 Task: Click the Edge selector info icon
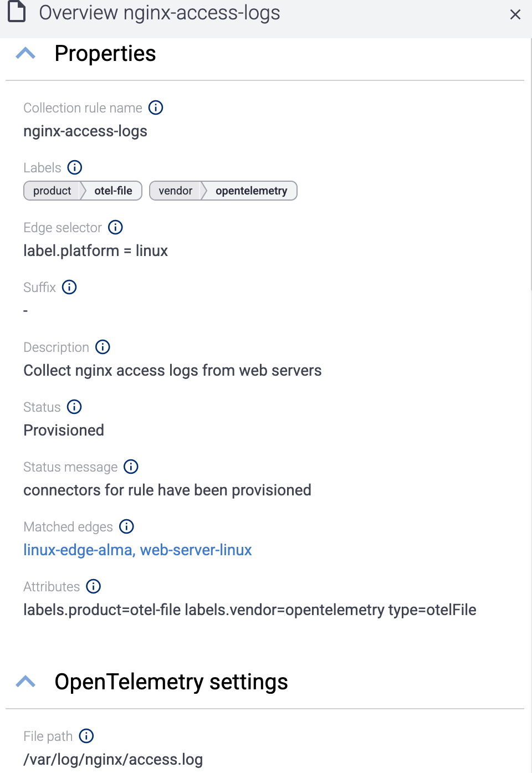tap(115, 227)
